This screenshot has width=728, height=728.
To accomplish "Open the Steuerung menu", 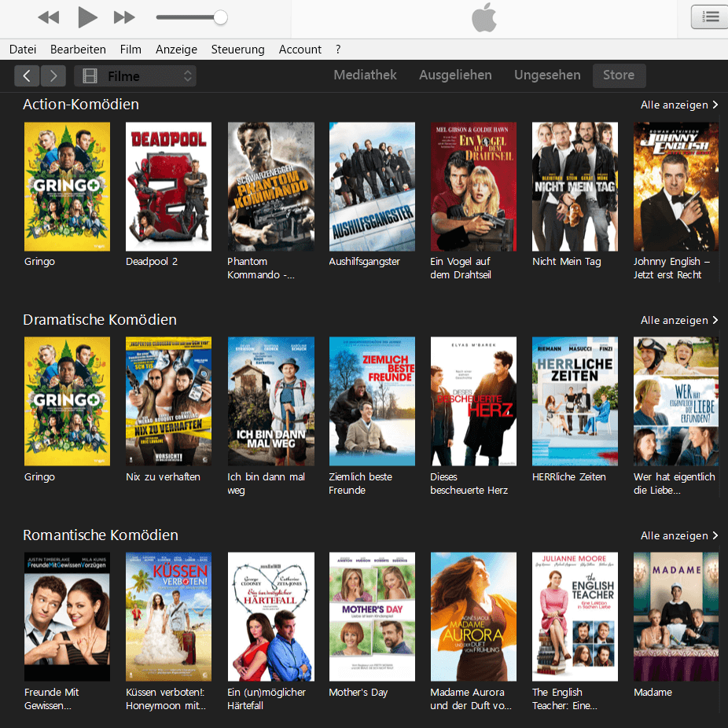I will tap(237, 50).
